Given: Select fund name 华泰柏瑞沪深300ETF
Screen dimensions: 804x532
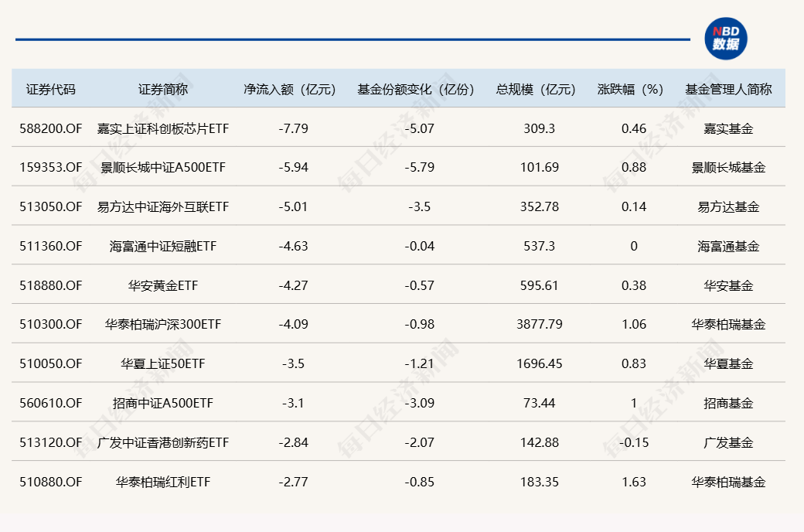Looking at the screenshot, I should tap(163, 324).
